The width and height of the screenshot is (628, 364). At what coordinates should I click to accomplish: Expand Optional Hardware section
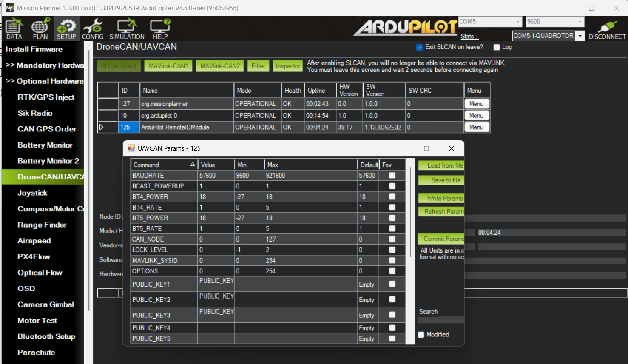point(45,81)
